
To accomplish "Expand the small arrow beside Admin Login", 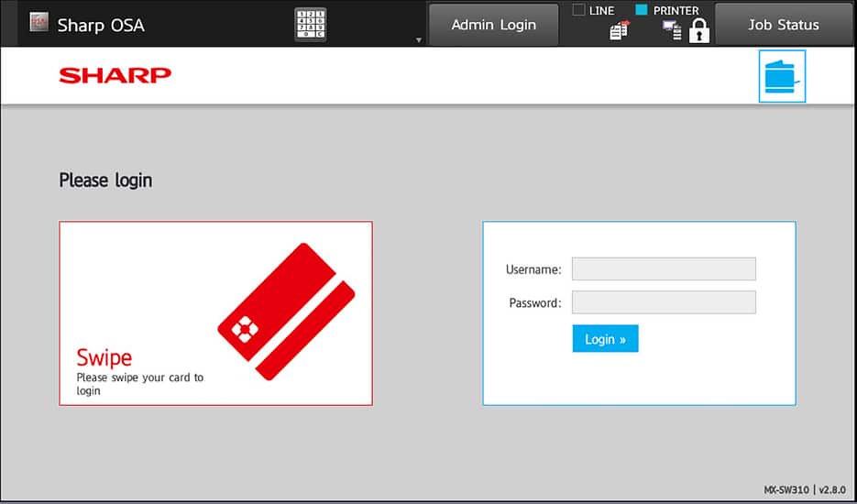I will [419, 40].
